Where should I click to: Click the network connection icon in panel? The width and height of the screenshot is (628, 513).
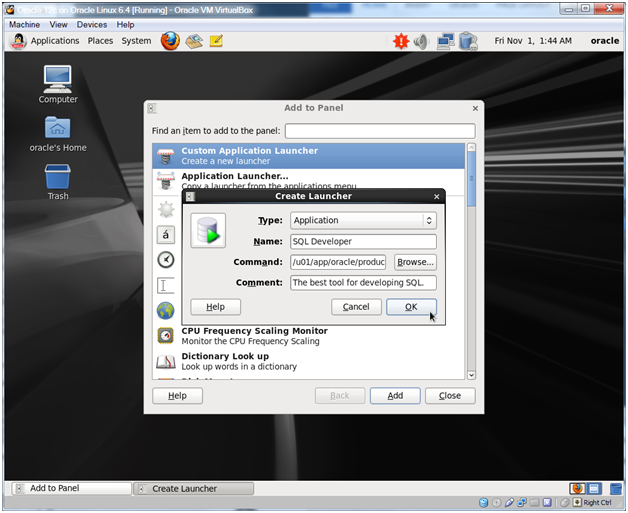tap(445, 41)
